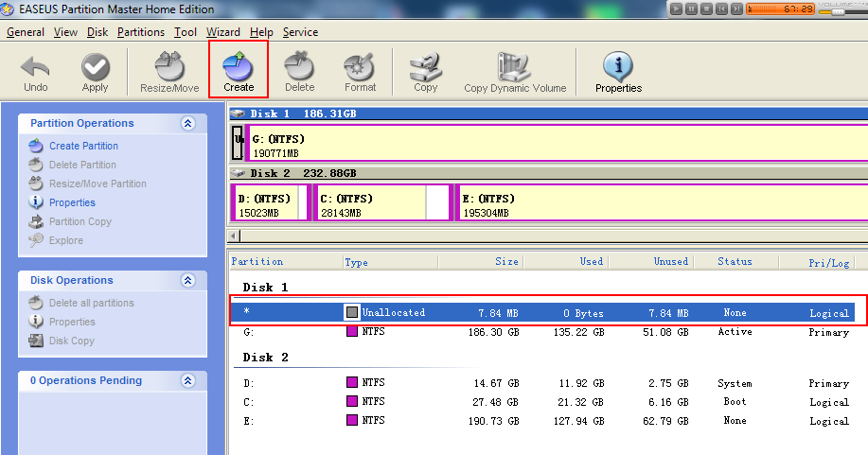Click the Disk 2 group label in list
This screenshot has height=455, width=868.
tap(265, 357)
